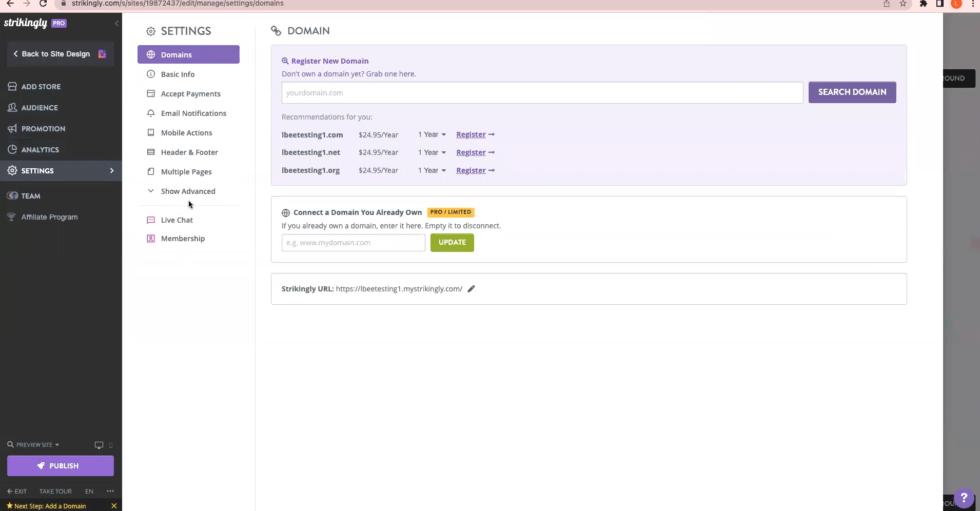
Task: Expand the Settings sidebar chevron
Action: click(112, 171)
